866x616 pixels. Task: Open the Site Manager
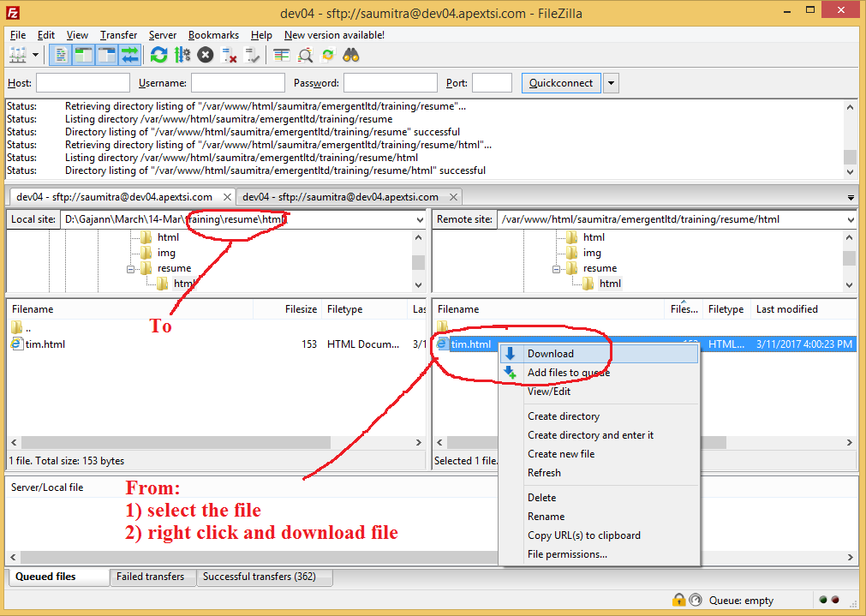[18, 55]
